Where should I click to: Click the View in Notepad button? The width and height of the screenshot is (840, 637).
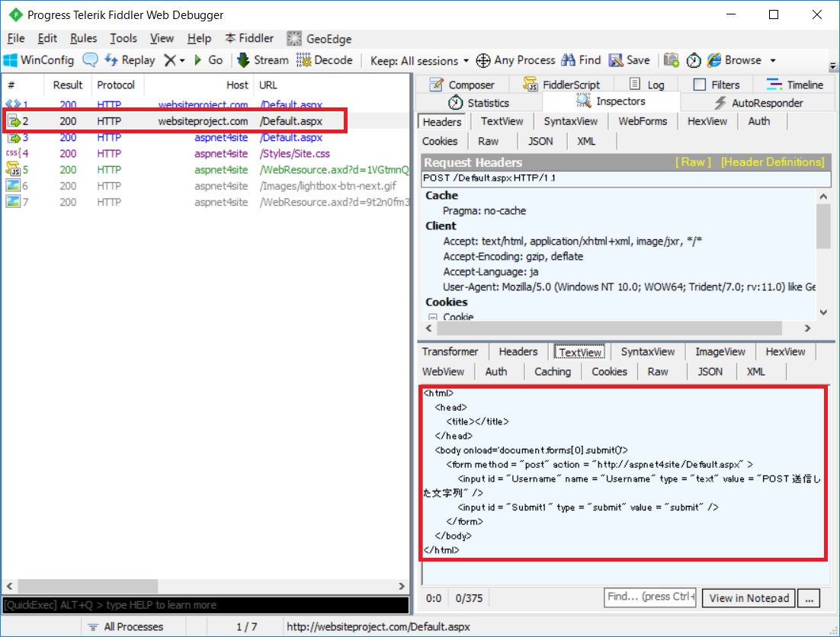[749, 598]
